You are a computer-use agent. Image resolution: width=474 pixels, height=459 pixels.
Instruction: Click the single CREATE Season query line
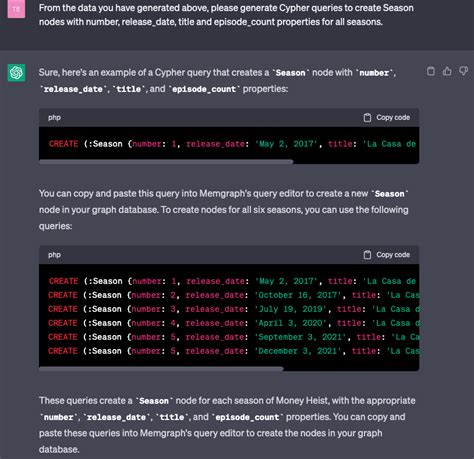coord(232,144)
